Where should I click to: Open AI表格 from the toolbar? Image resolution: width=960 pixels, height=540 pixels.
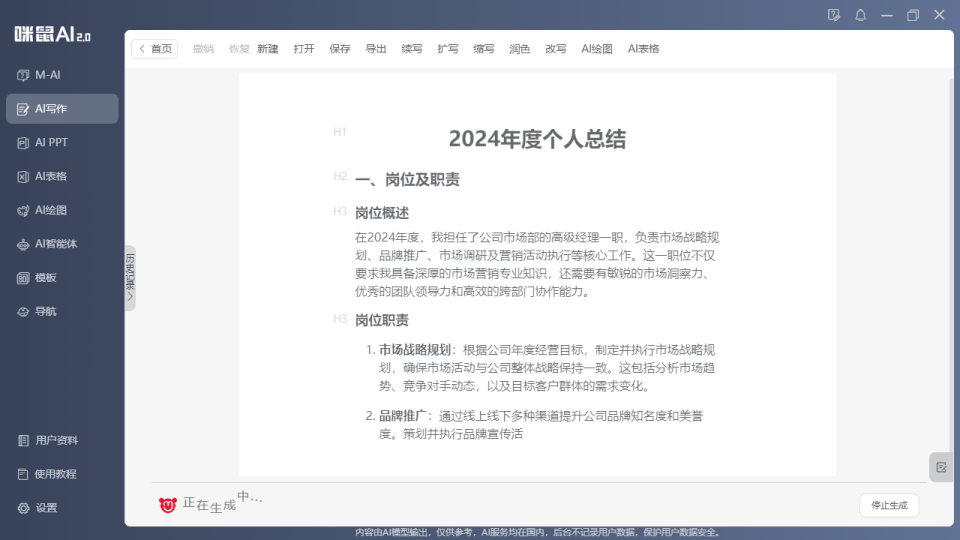coord(643,49)
